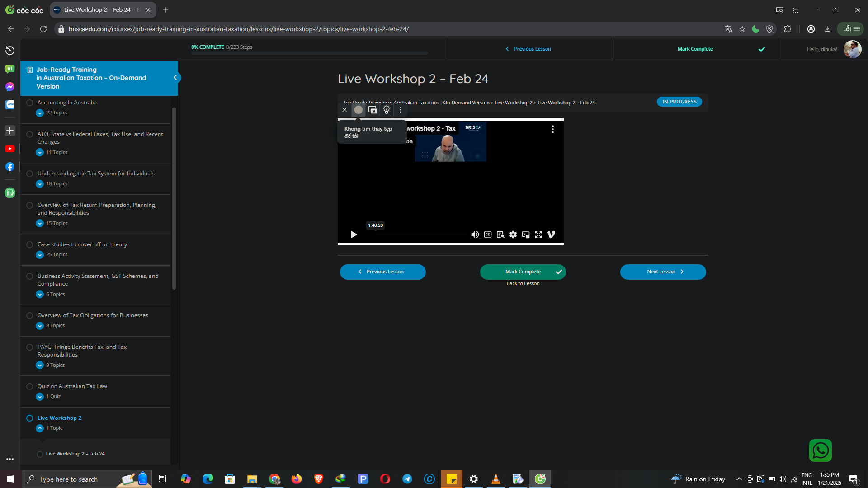Open video settings gear
This screenshot has height=488, width=868.
point(513,235)
